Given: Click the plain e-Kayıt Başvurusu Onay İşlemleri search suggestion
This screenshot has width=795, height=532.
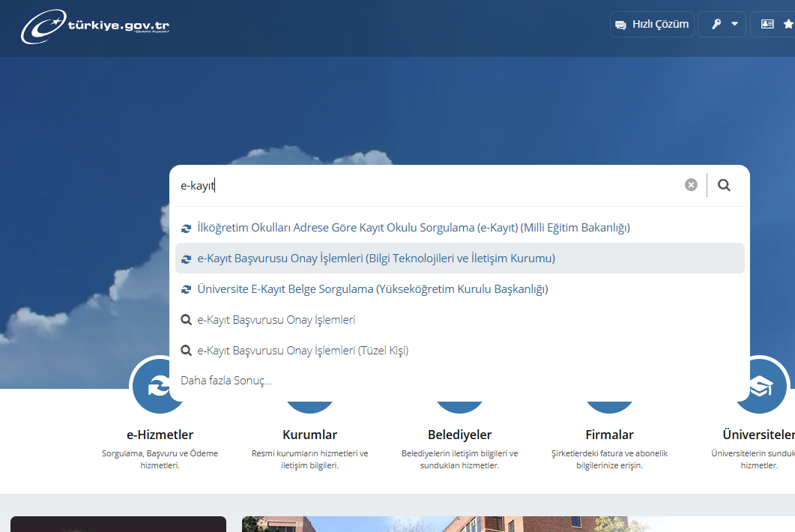Looking at the screenshot, I should pos(276,320).
